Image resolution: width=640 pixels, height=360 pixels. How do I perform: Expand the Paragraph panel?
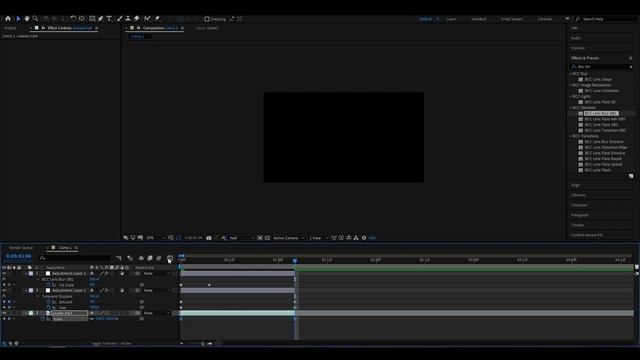point(580,215)
